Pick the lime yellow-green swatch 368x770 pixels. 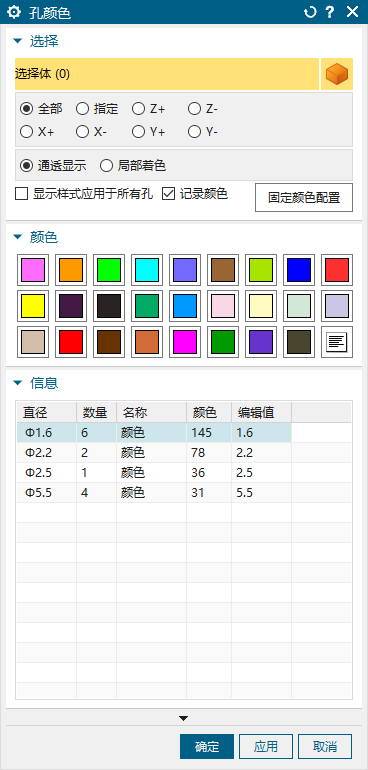261,270
